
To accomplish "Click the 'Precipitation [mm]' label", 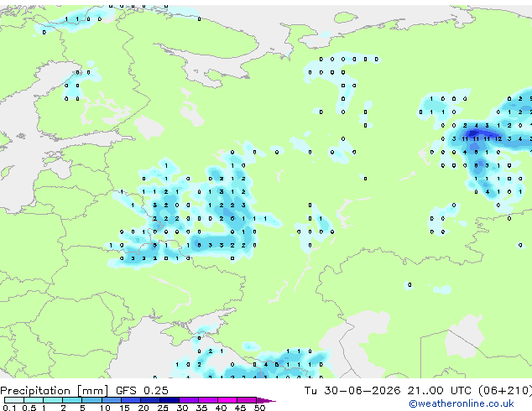I will click(x=55, y=391).
